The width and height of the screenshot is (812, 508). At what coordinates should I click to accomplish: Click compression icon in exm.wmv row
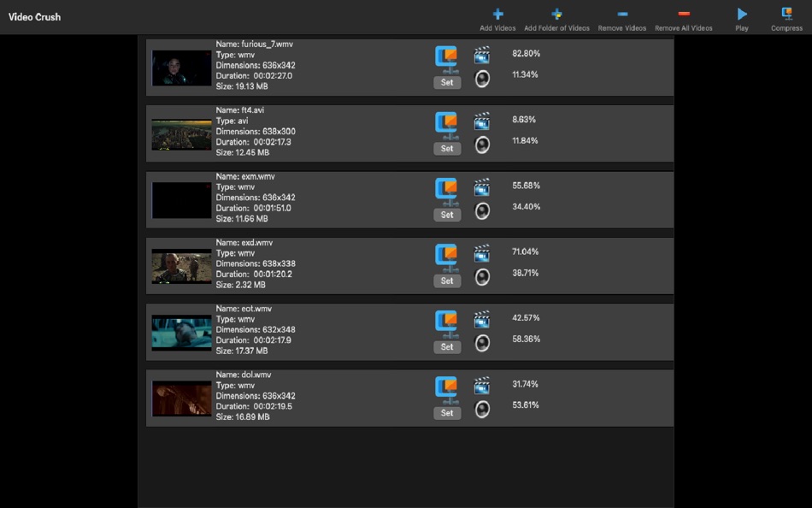(x=446, y=192)
